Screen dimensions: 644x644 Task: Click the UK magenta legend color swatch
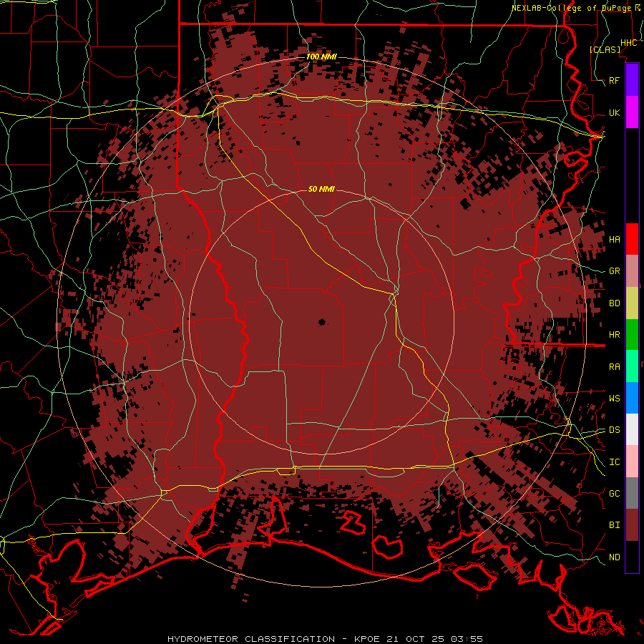632,112
